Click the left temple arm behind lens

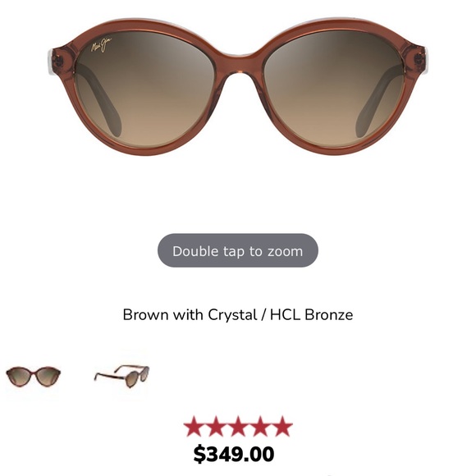click(x=100, y=100)
